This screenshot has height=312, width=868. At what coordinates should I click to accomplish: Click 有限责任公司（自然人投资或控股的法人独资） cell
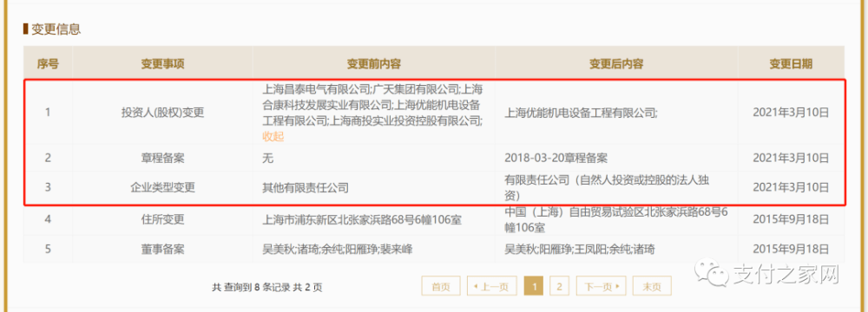click(608, 187)
